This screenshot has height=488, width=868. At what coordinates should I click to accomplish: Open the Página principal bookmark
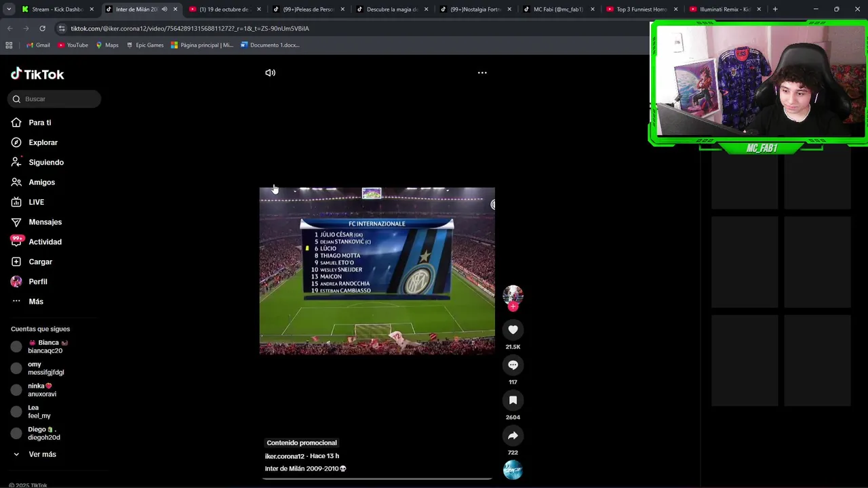(202, 45)
